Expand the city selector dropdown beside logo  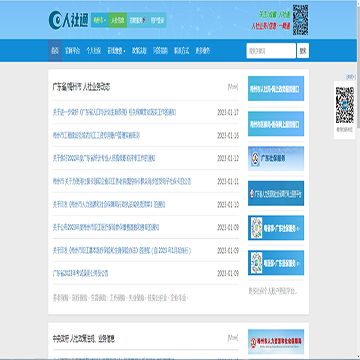coord(100,20)
